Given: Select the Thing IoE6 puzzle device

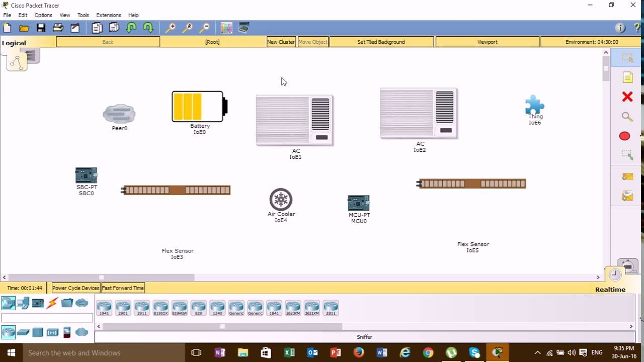Looking at the screenshot, I should pyautogui.click(x=534, y=105).
